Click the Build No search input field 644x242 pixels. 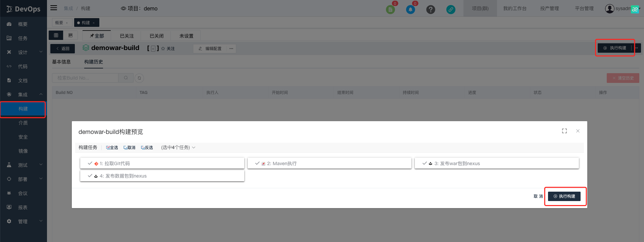point(85,78)
